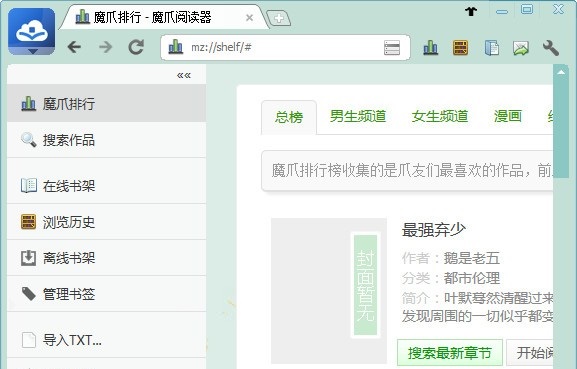The height and width of the screenshot is (369, 577).
Task: Open ranking chart icon in top toolbar
Action: coord(431,48)
